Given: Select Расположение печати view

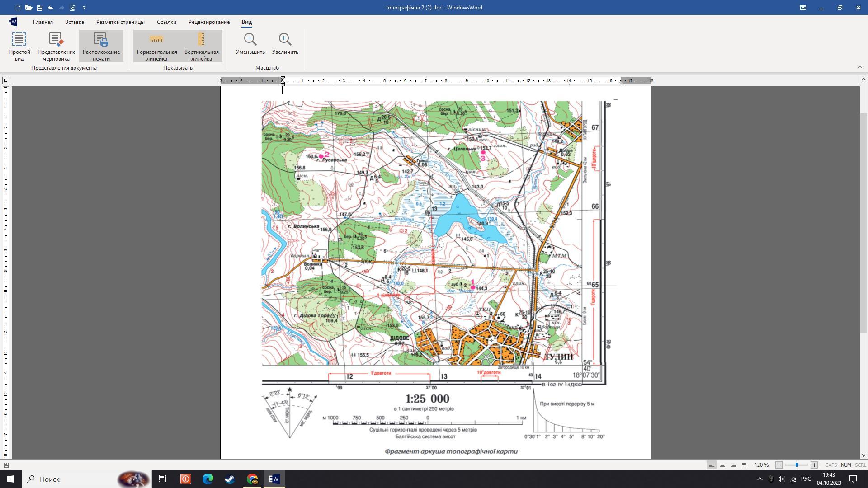Looking at the screenshot, I should click(101, 46).
